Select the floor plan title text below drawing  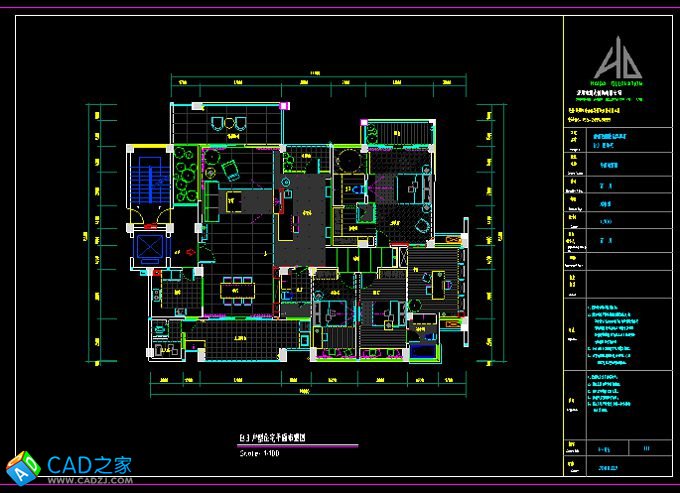(x=278, y=438)
